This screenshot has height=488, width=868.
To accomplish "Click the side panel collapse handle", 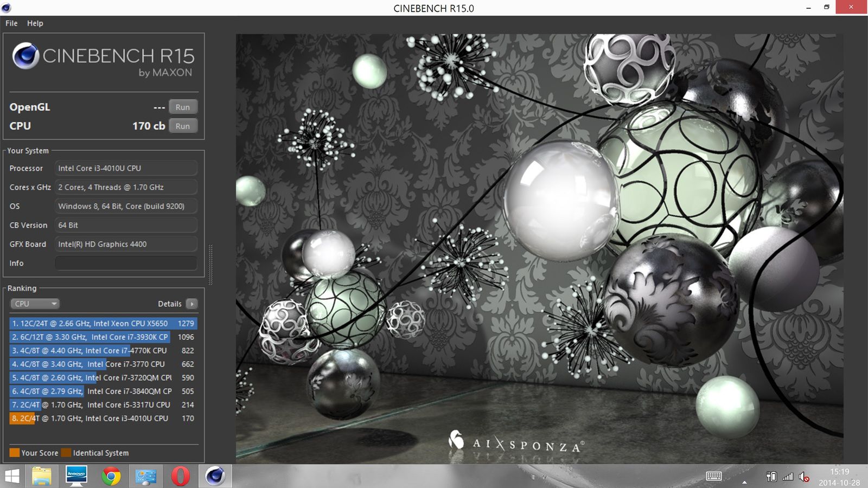I will click(210, 264).
